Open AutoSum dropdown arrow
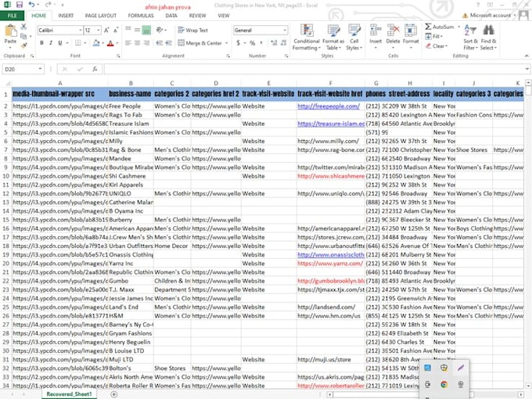The height and width of the screenshot is (399, 532). tap(458, 27)
